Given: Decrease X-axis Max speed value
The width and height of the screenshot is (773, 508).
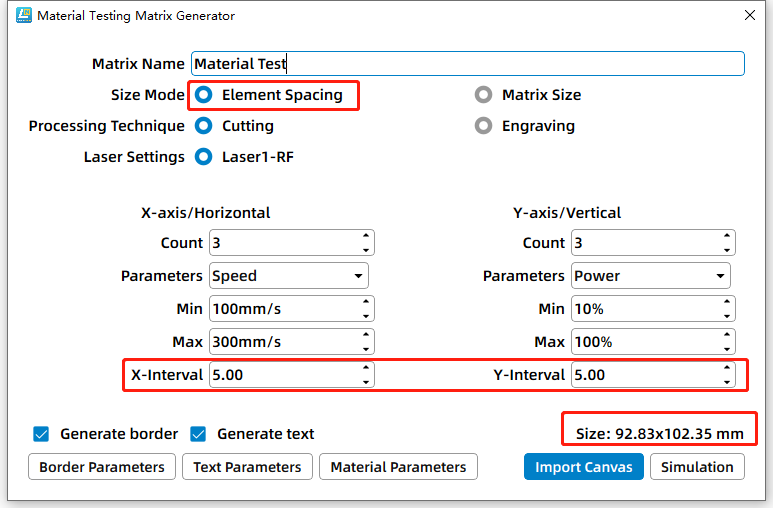Looking at the screenshot, I should 365,348.
